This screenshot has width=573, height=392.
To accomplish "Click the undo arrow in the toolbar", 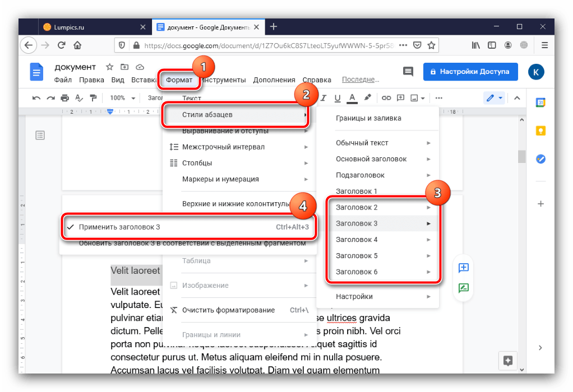I will pyautogui.click(x=36, y=98).
